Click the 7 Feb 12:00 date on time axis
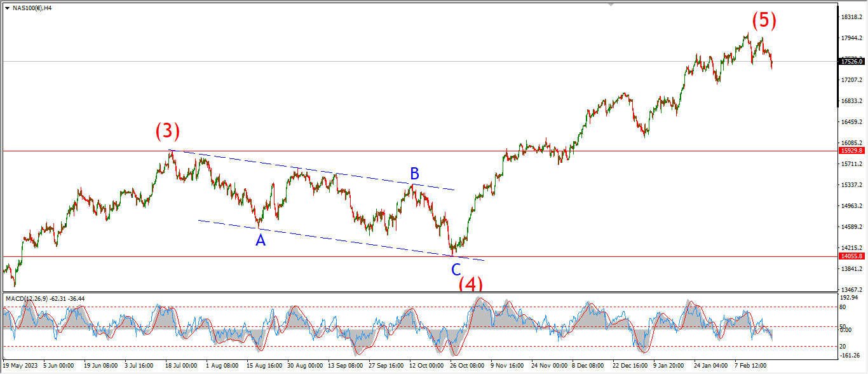The image size is (868, 374). (752, 366)
